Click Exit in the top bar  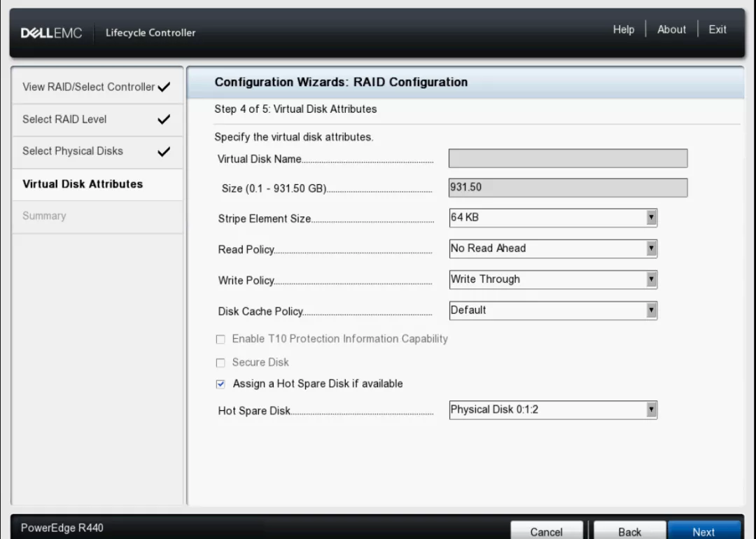(717, 29)
